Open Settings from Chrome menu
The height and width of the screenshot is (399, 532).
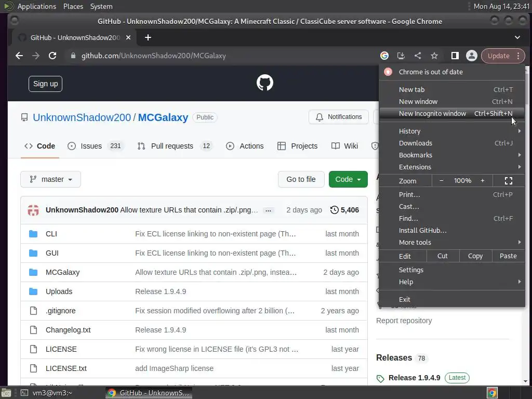(x=451, y=270)
